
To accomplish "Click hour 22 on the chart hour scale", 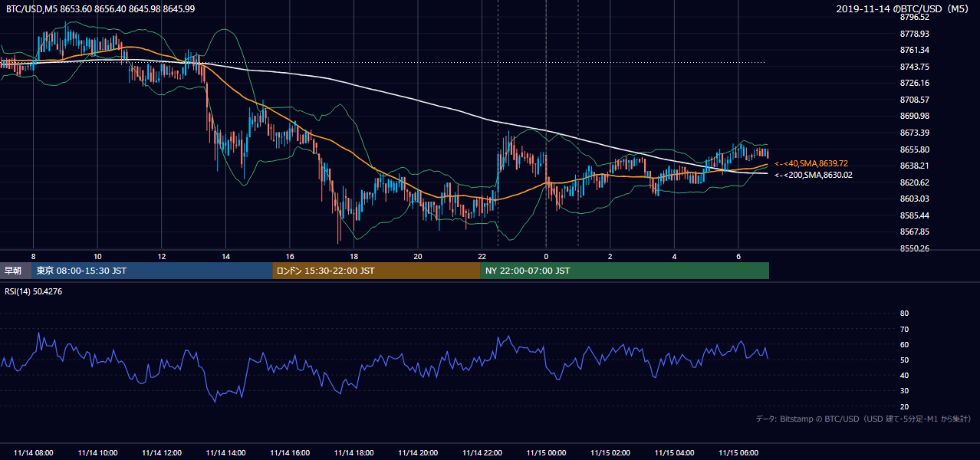I will (482, 256).
